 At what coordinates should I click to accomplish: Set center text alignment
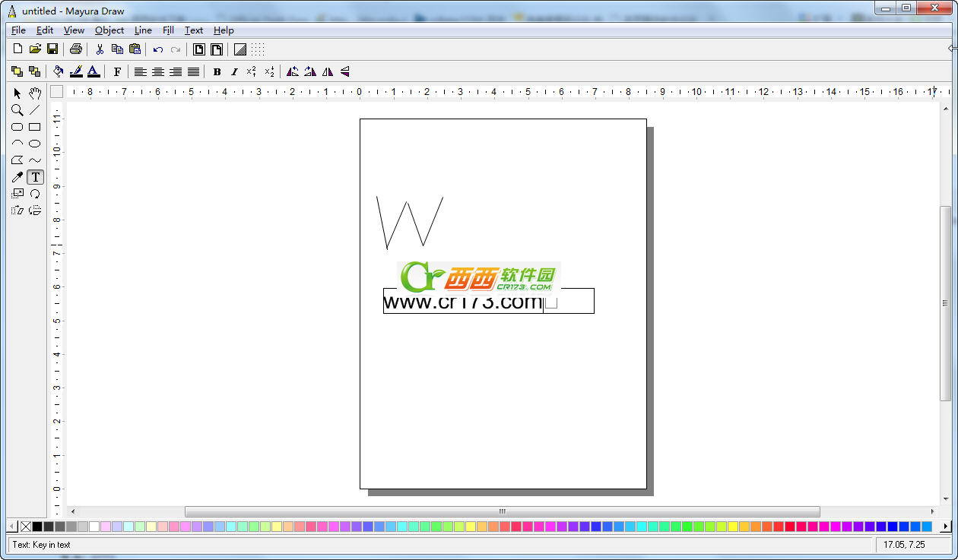point(158,71)
